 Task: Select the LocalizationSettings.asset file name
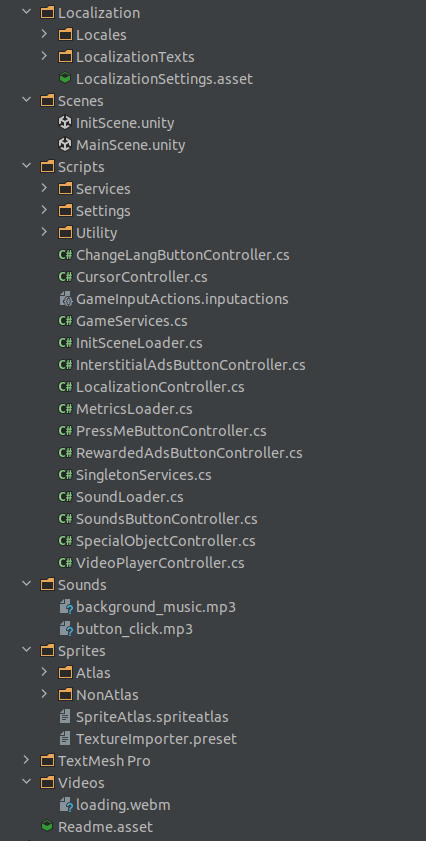(x=164, y=79)
